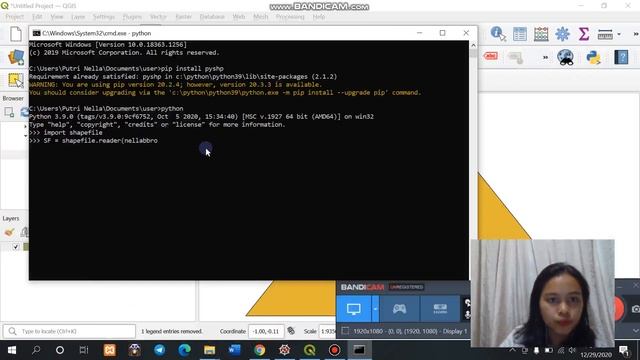Open Microsoft Edge from the taskbar
The height and width of the screenshot is (360, 640).
click(184, 350)
